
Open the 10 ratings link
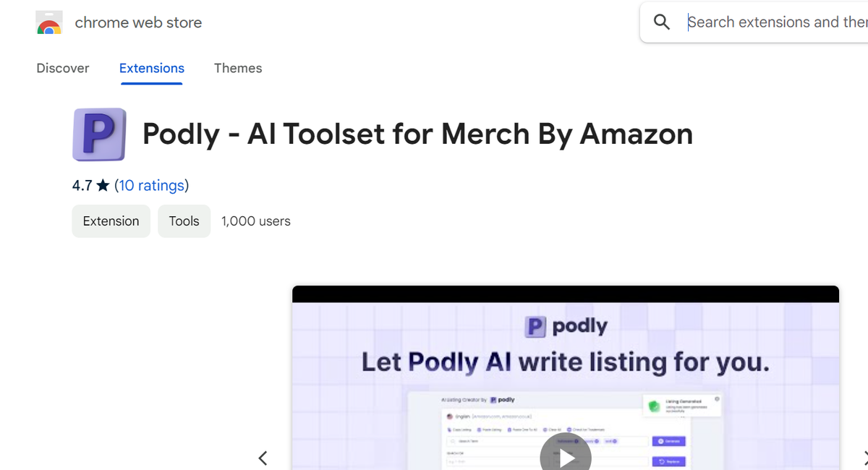pos(152,185)
